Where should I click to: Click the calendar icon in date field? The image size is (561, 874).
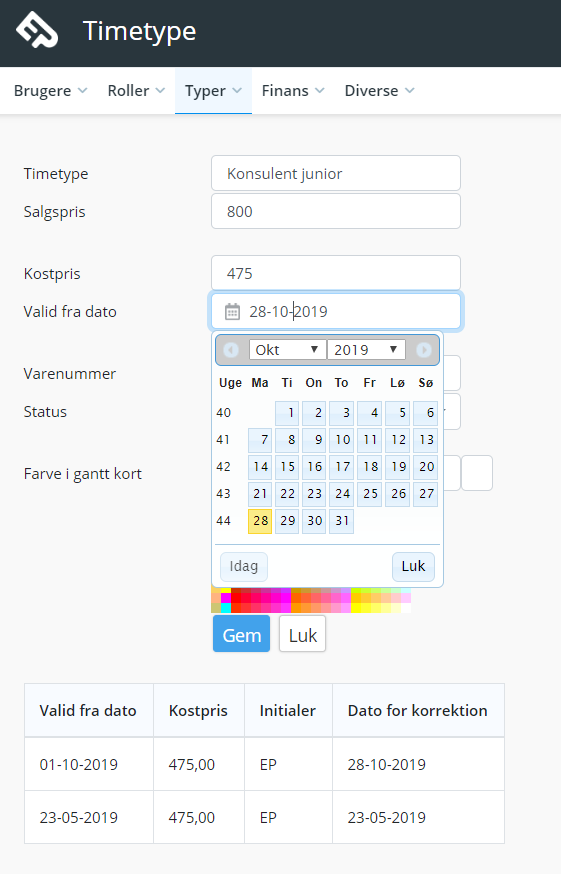tap(232, 312)
